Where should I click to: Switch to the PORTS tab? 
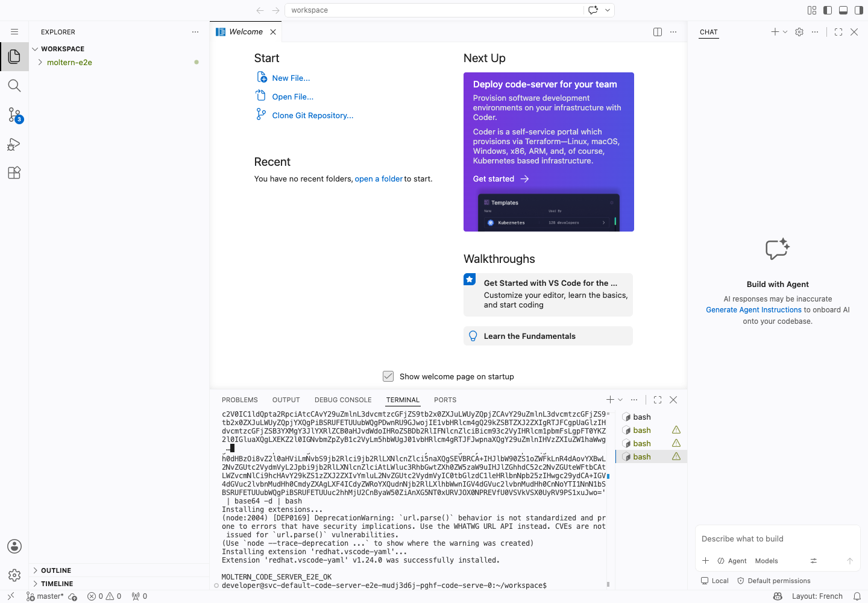445,400
